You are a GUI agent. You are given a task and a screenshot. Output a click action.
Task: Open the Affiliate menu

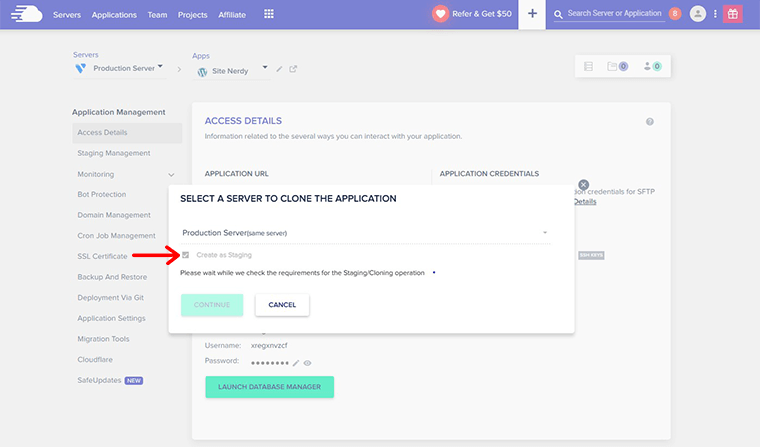click(x=232, y=15)
